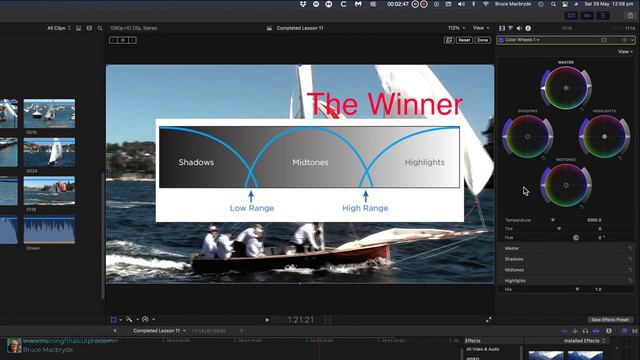640x360 pixels.
Task: Click the timeline history back arrow
Action: [115, 331]
